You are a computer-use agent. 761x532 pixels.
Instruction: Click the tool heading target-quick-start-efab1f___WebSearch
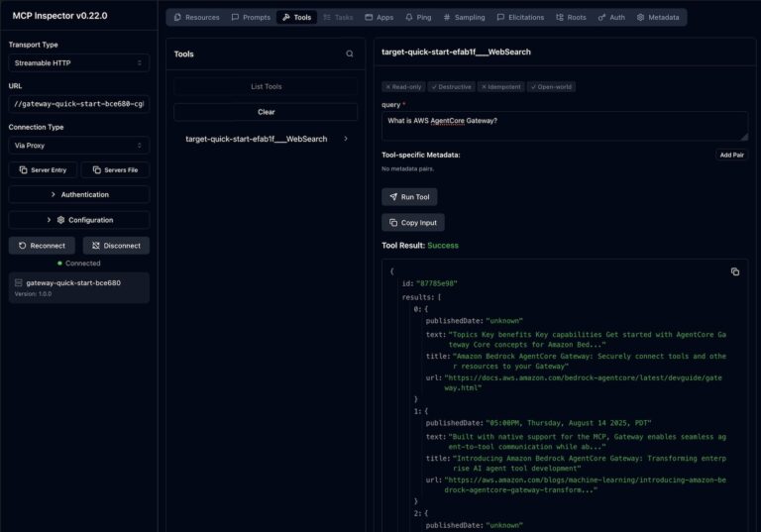[x=456, y=52]
